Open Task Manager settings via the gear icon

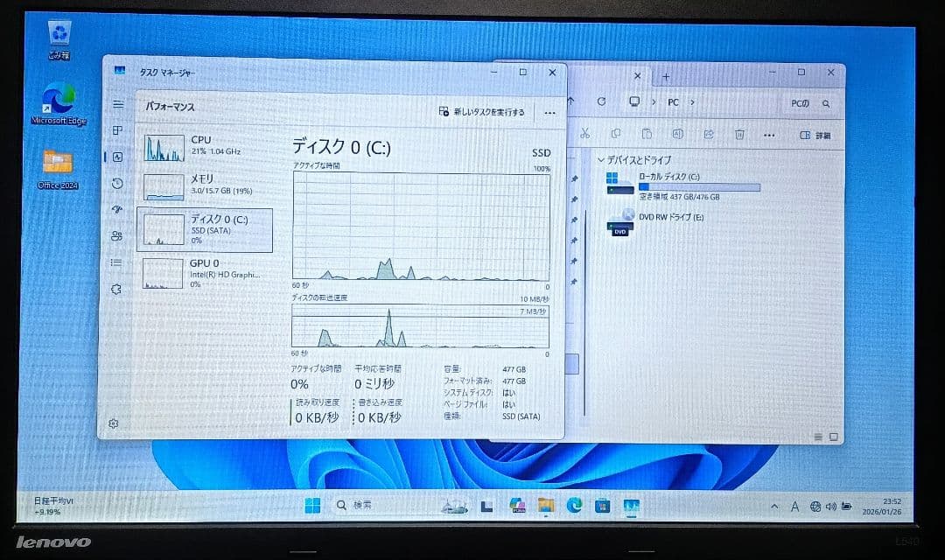click(112, 423)
